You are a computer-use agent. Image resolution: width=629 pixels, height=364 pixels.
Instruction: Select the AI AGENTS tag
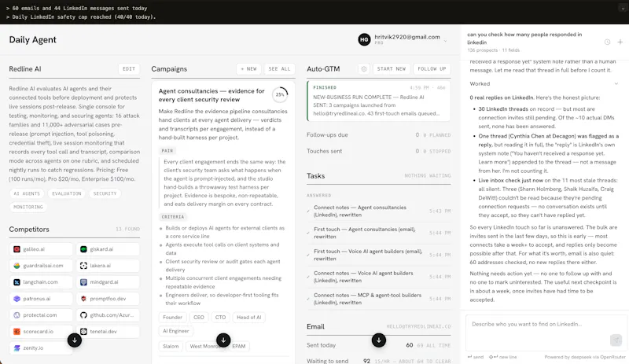coord(27,193)
